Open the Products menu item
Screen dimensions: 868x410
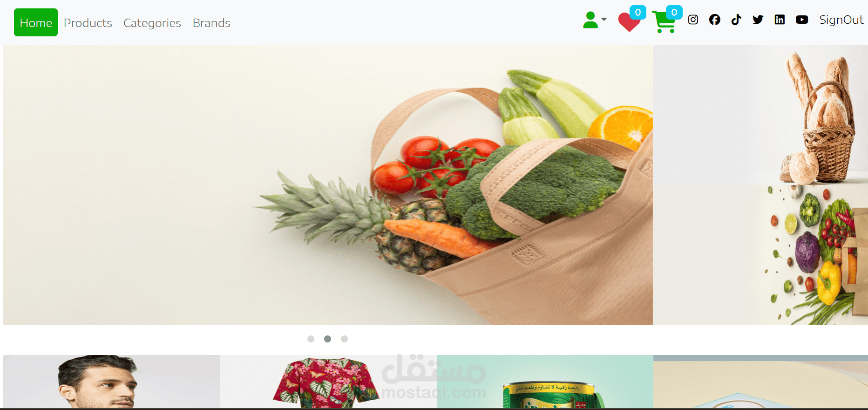click(x=88, y=23)
